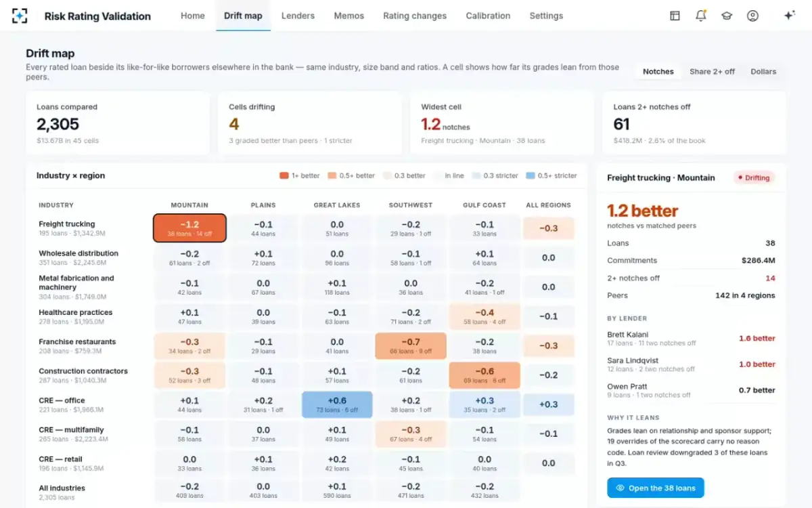Click the All regions column header
The height and width of the screenshot is (508, 812).
point(549,205)
